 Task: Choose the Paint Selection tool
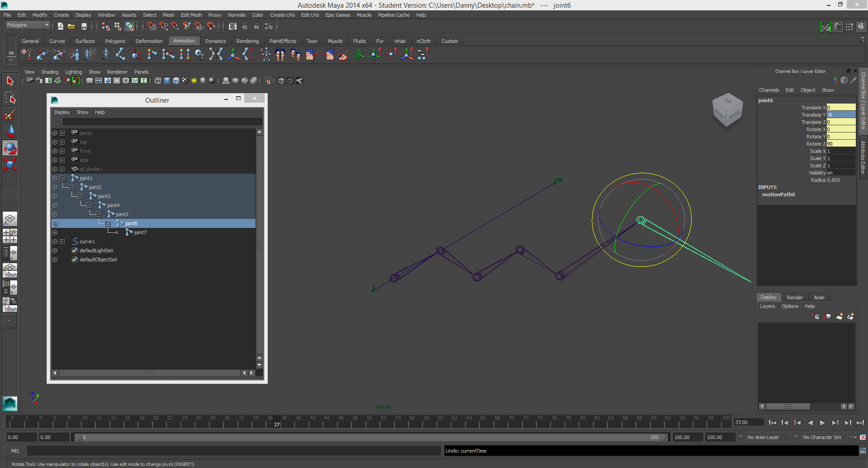(10, 115)
